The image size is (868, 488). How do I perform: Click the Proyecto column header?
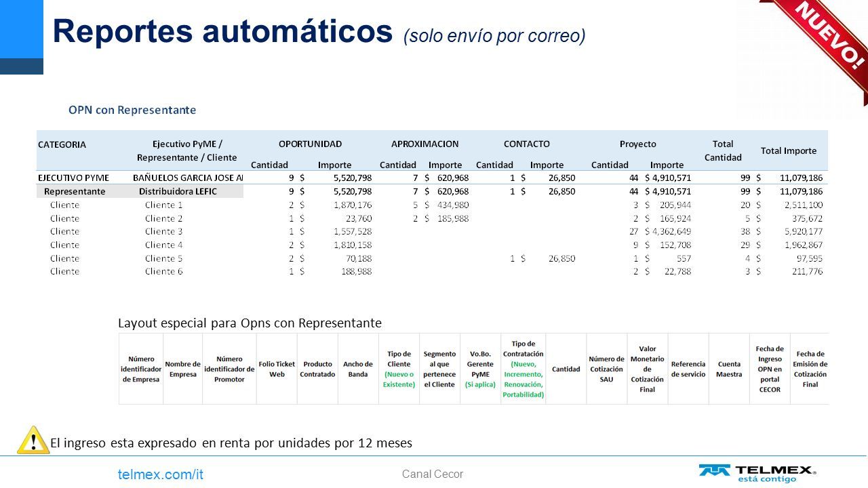point(637,144)
